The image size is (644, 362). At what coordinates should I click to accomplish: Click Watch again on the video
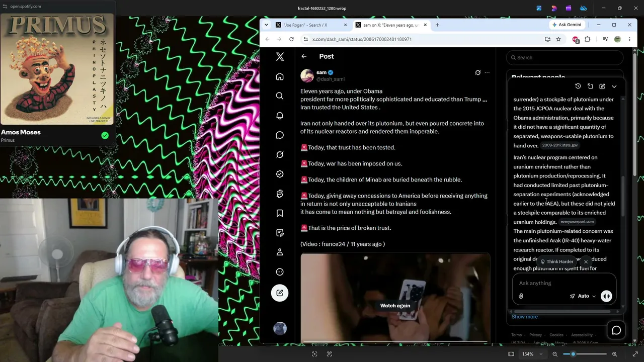pos(395,306)
